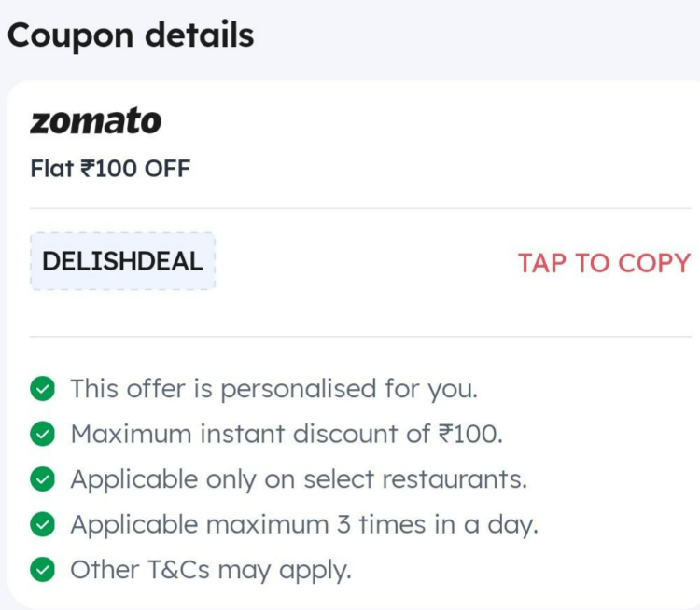Click the divider line above the terms list

tap(360, 337)
